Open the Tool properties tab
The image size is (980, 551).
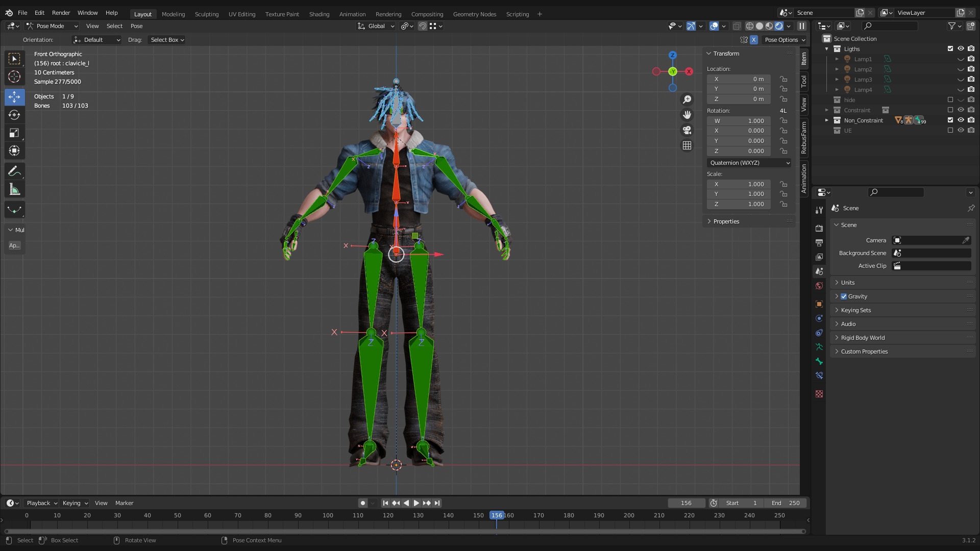819,210
